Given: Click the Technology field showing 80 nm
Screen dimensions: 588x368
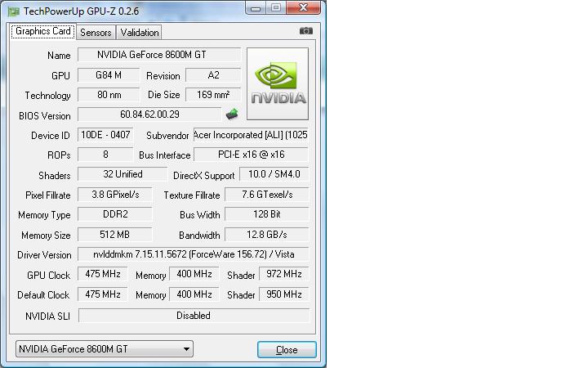Looking at the screenshot, I should click(109, 95).
